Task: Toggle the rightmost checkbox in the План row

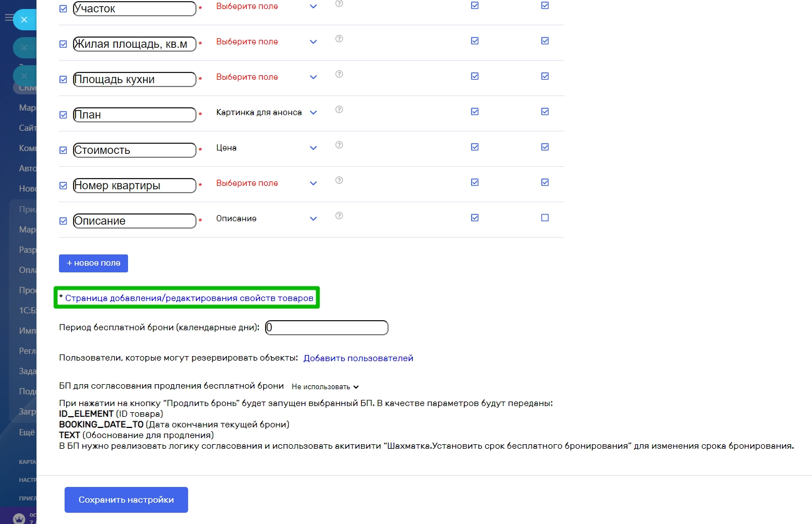Action: (545, 112)
